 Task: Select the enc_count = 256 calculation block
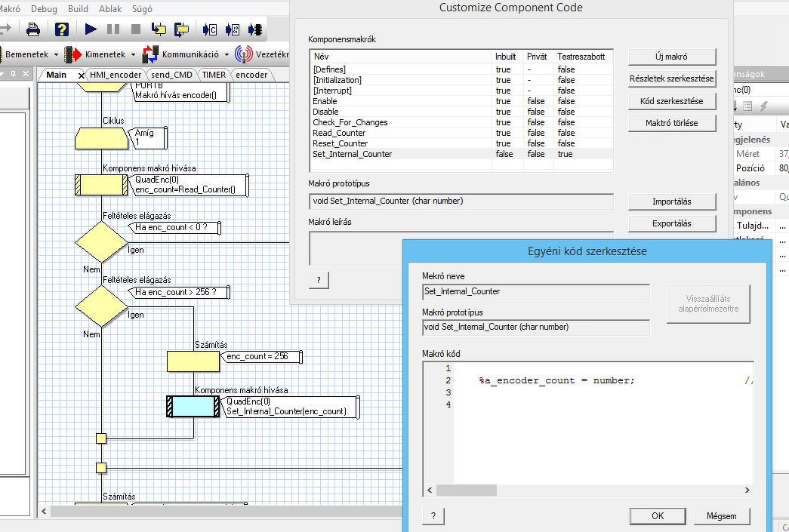[x=193, y=361]
